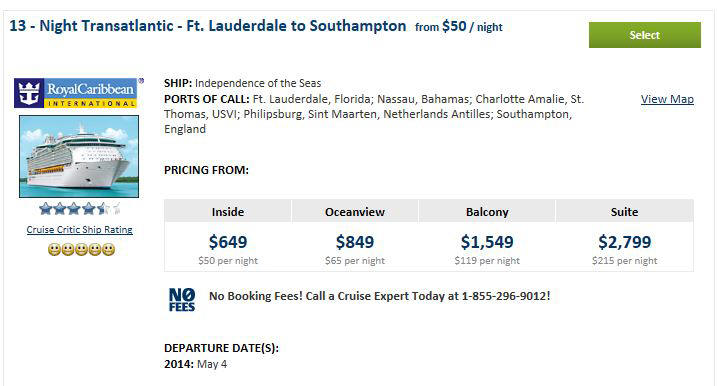
Task: Click the $849 Oceanview price
Action: click(355, 241)
